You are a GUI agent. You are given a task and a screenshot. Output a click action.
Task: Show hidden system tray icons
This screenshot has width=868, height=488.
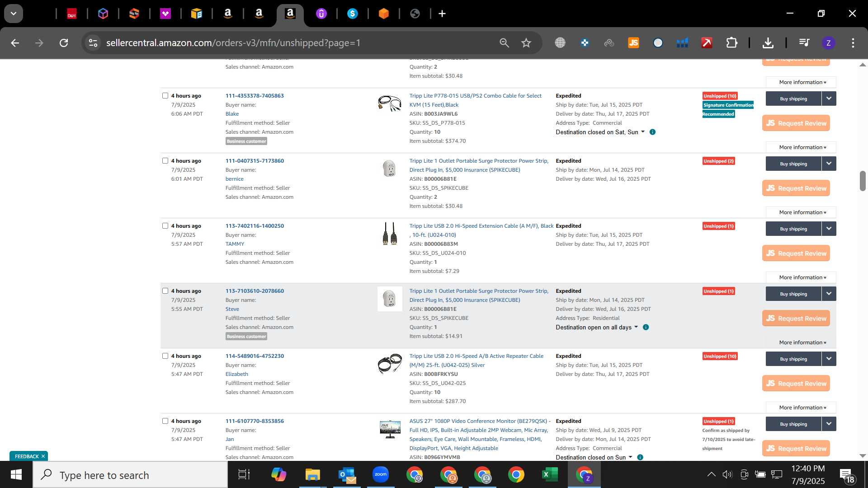[x=711, y=474]
